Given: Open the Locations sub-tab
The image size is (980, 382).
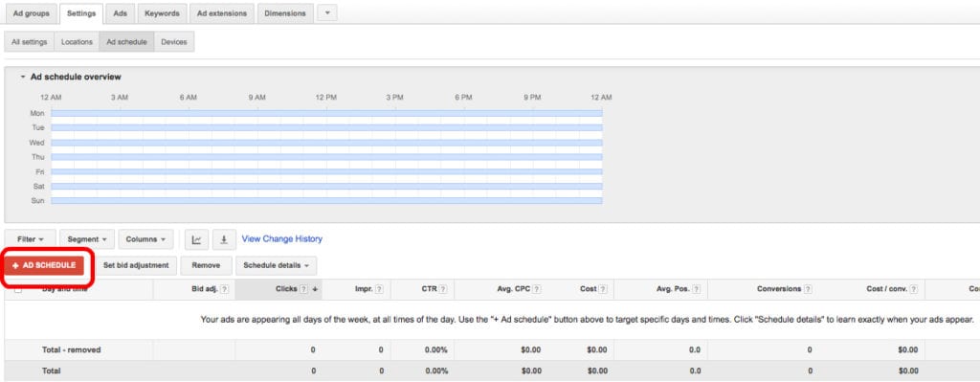Looking at the screenshot, I should point(77,42).
